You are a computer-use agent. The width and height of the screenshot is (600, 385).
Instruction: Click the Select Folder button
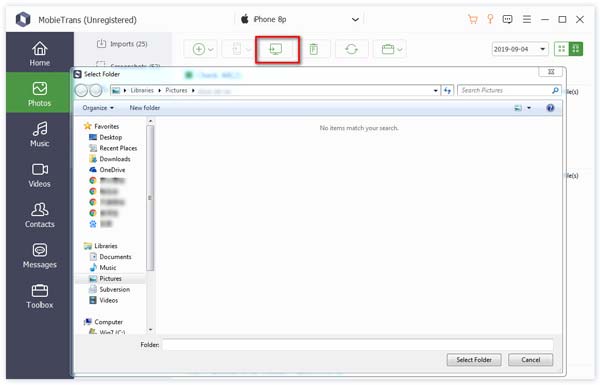click(x=474, y=360)
